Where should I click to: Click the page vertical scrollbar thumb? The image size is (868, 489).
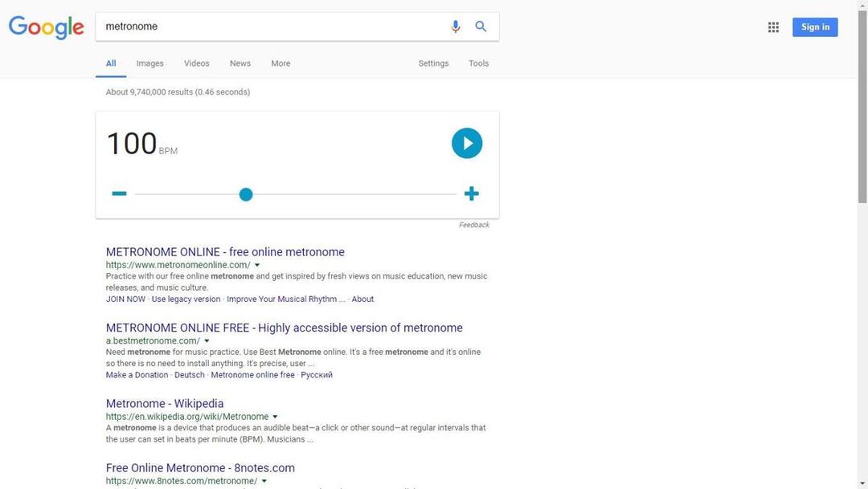862,105
